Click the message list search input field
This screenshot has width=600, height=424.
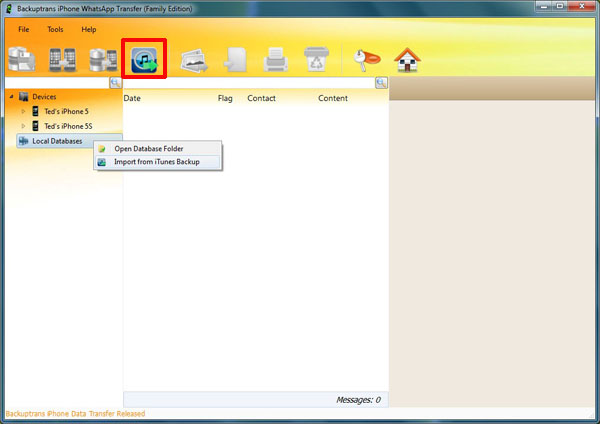pos(249,83)
